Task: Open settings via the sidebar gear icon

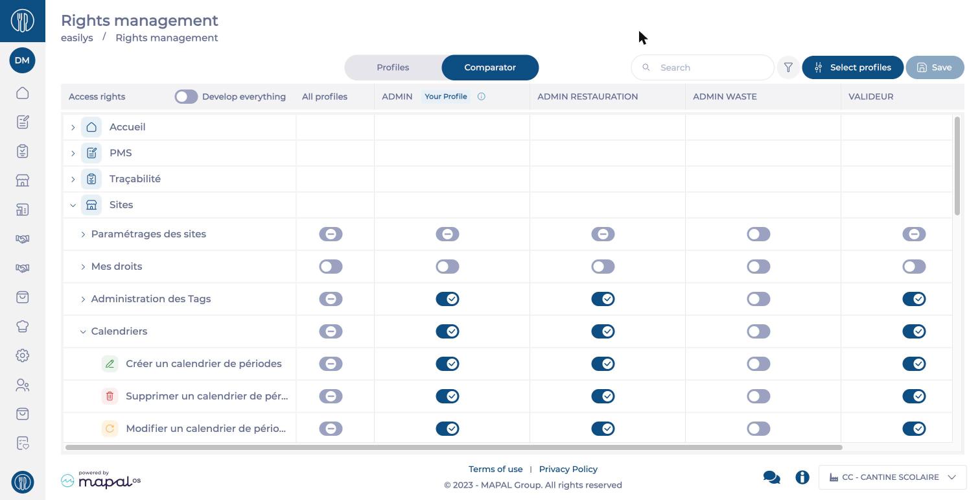Action: [x=23, y=355]
